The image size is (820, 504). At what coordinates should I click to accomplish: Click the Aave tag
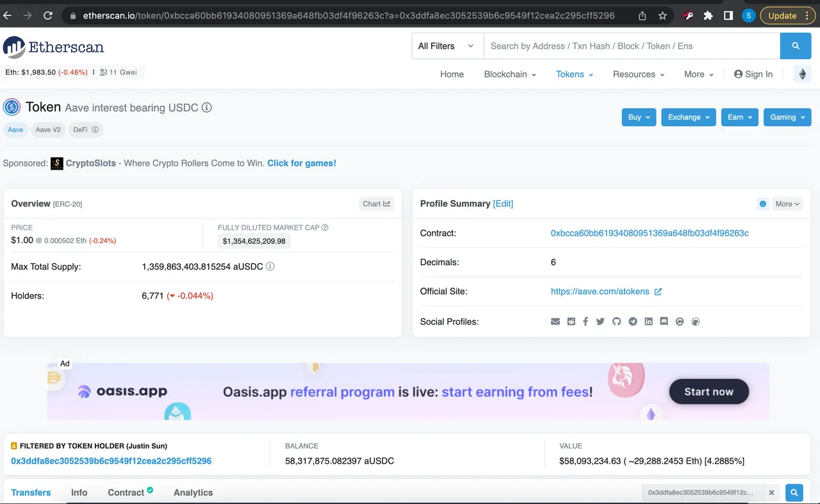tap(15, 130)
